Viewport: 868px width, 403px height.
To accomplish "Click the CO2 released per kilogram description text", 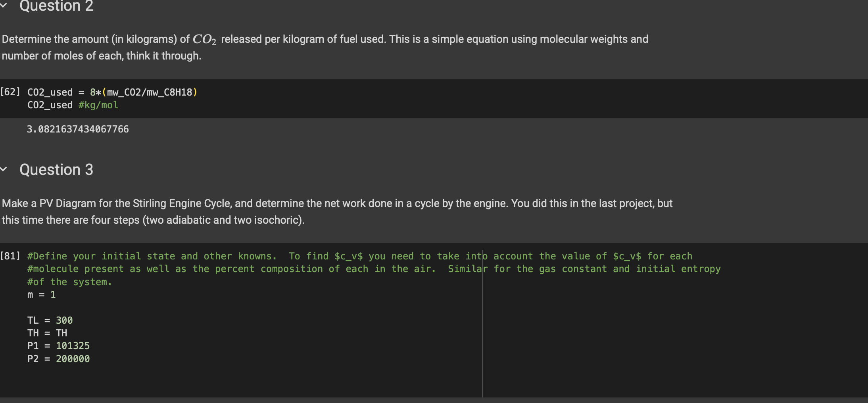I will (325, 47).
